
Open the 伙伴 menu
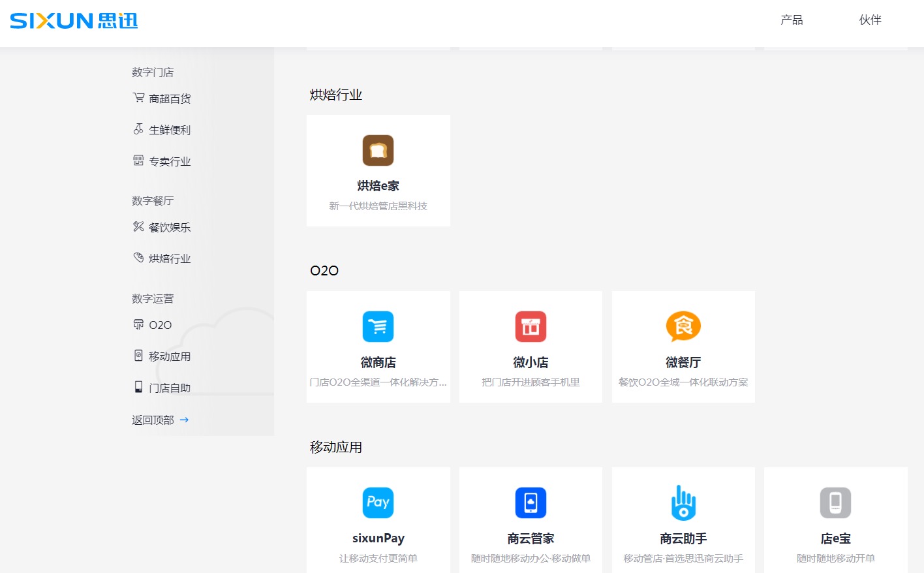870,20
